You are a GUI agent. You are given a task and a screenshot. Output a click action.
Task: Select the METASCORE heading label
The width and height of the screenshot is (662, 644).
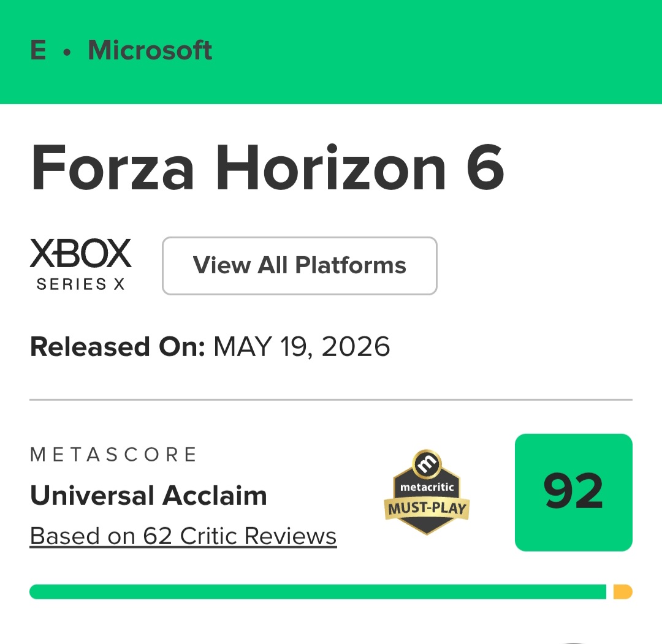click(113, 455)
